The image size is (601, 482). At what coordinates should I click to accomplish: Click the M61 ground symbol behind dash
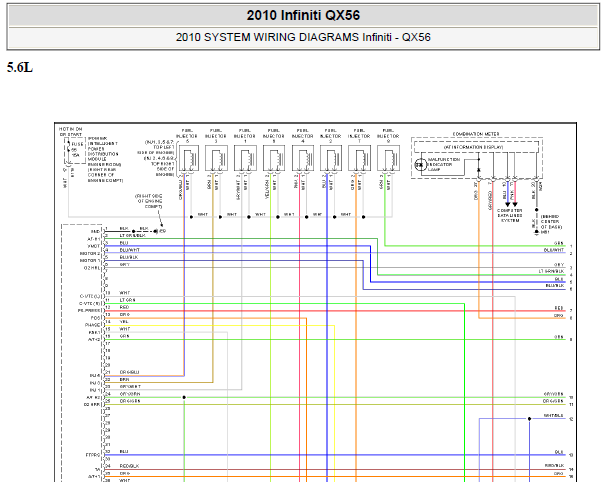coord(537,232)
